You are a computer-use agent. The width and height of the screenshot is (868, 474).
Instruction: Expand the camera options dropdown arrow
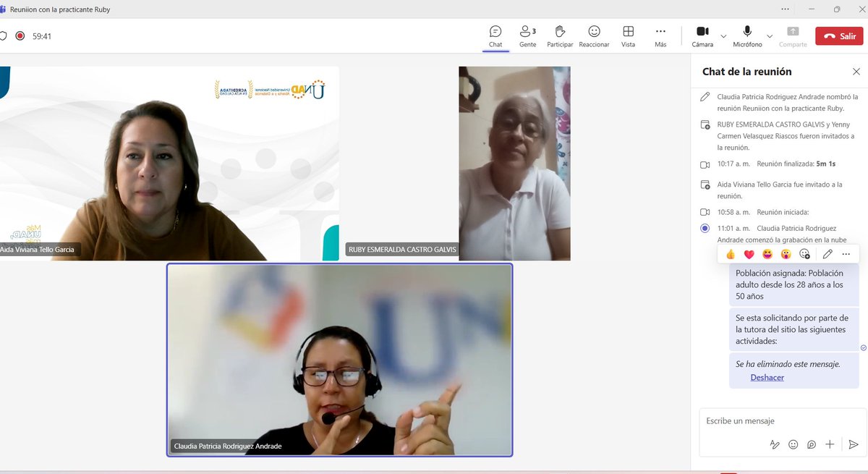[x=723, y=35]
